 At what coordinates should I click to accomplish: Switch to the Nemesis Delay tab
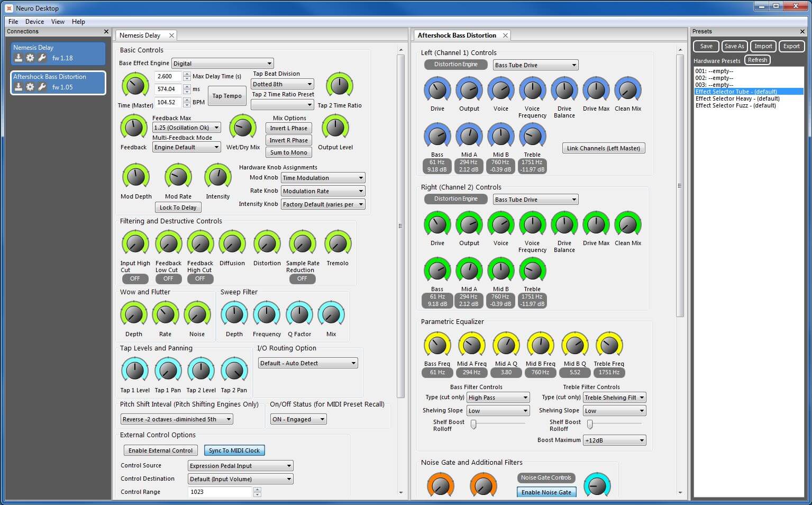coord(140,35)
